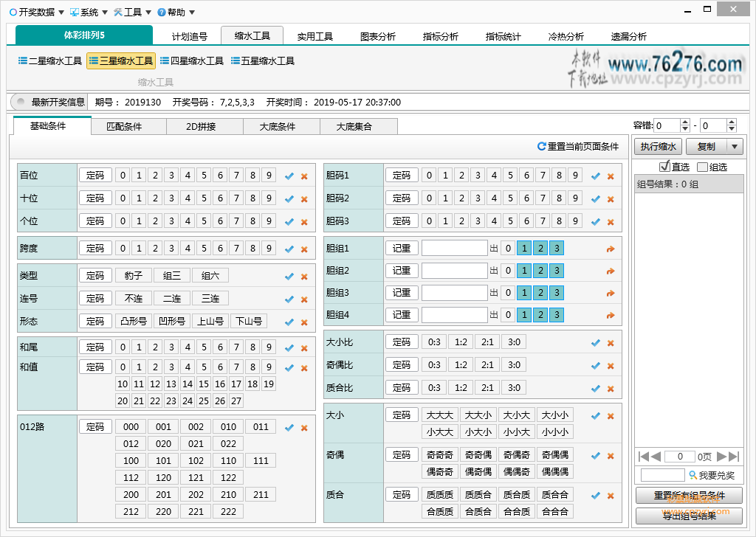Click 定码 button in 跨度 row
This screenshot has width=756, height=537.
click(95, 248)
